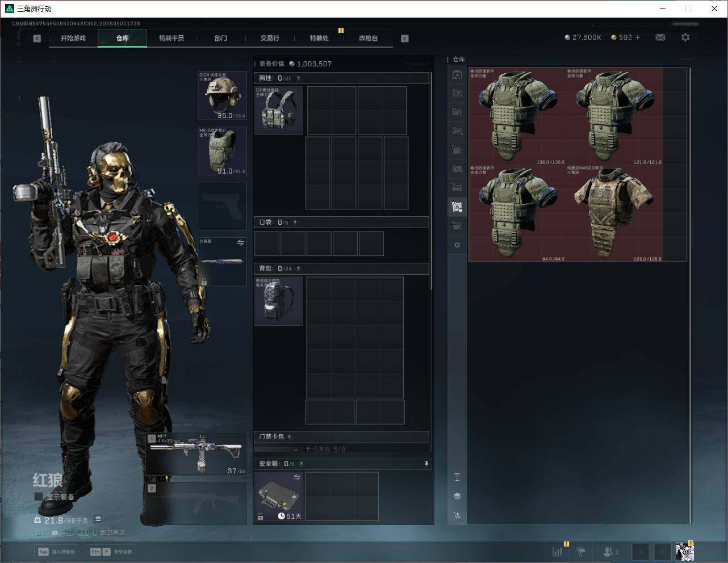Show help for 胸挂 capacity
Screen dimensions: 728x563
point(298,78)
